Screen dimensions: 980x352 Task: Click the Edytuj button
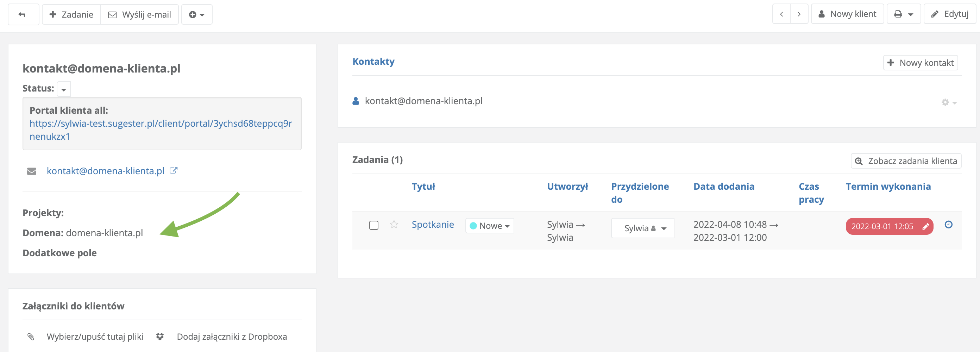pyautogui.click(x=950, y=14)
